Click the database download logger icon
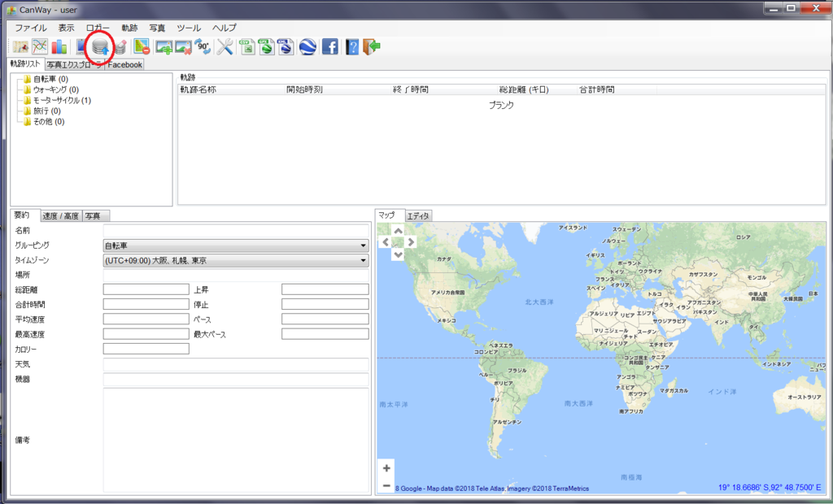Viewport: 833px width, 504px height. click(x=100, y=47)
